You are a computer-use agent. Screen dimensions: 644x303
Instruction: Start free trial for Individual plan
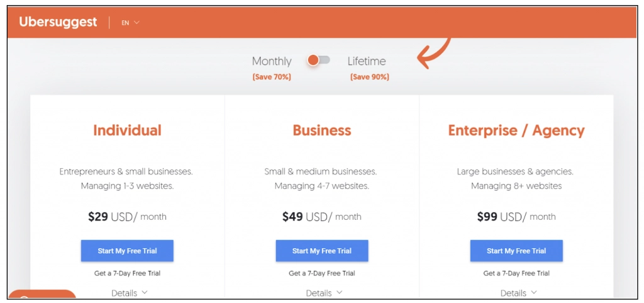[127, 251]
